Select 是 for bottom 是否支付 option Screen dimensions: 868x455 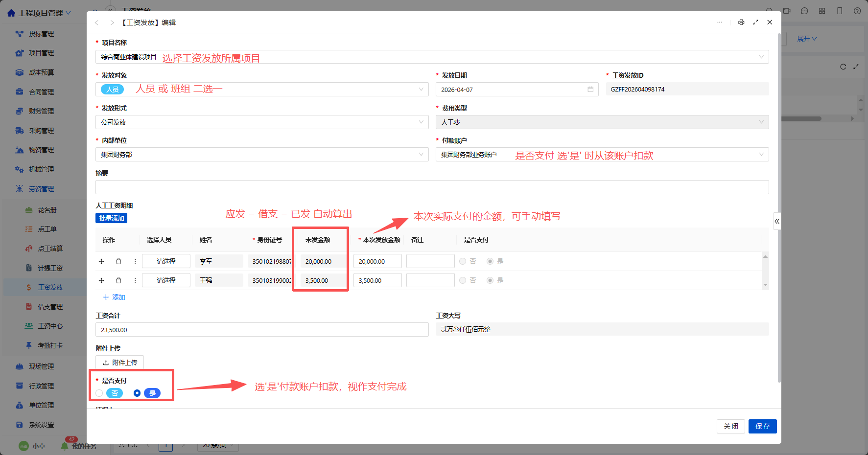tap(137, 393)
